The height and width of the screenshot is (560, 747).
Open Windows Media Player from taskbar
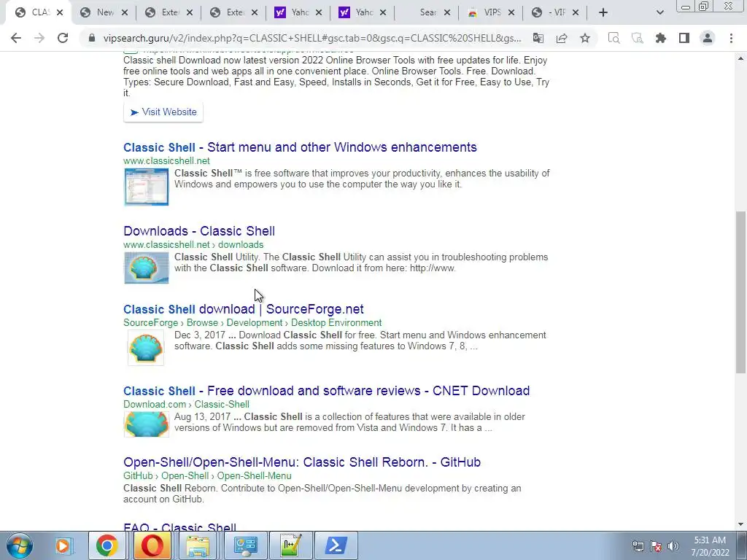63,545
